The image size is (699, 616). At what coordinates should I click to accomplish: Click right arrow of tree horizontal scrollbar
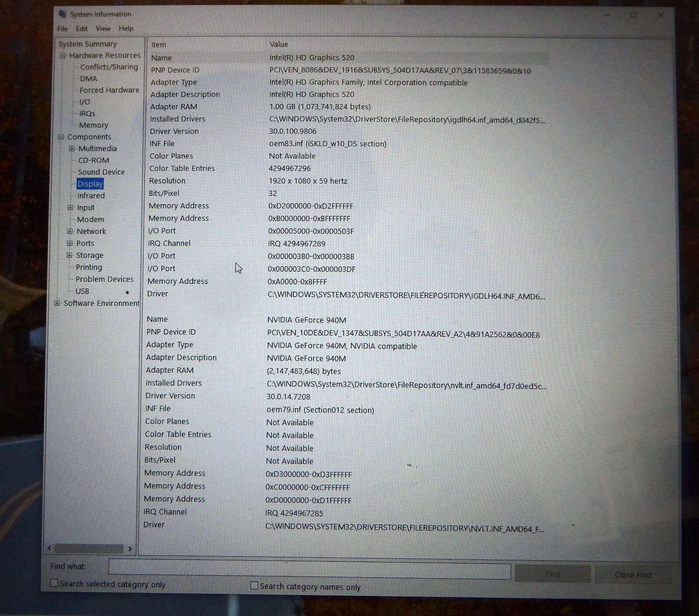(x=130, y=549)
